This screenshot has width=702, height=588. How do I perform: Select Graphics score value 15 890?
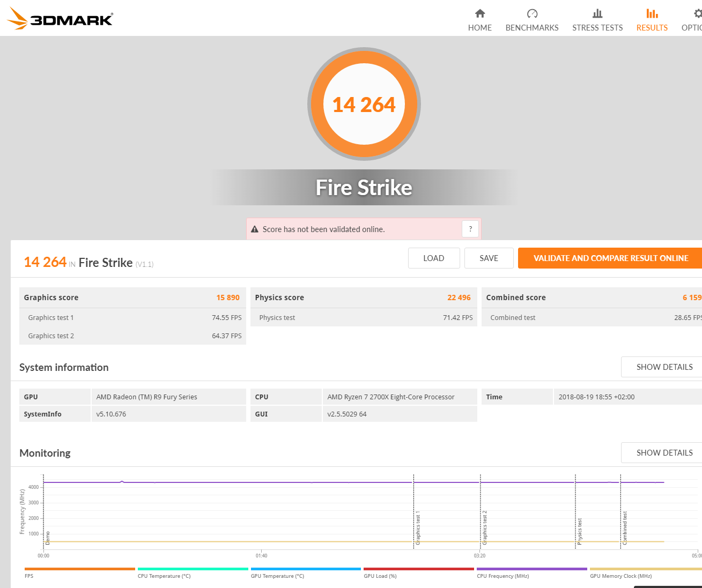click(228, 297)
